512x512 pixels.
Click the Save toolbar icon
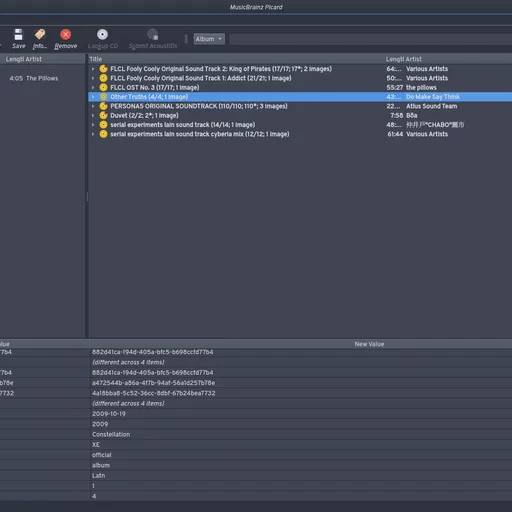pos(18,34)
